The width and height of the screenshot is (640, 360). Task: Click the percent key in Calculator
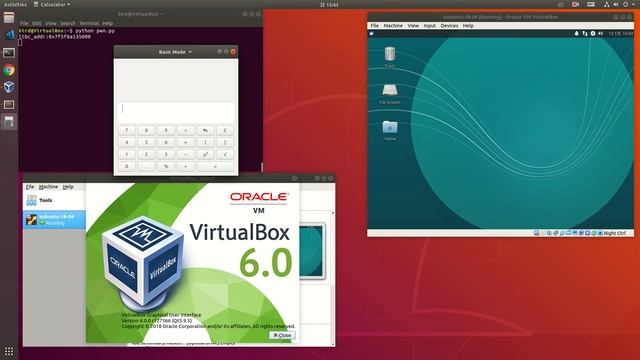(166, 166)
